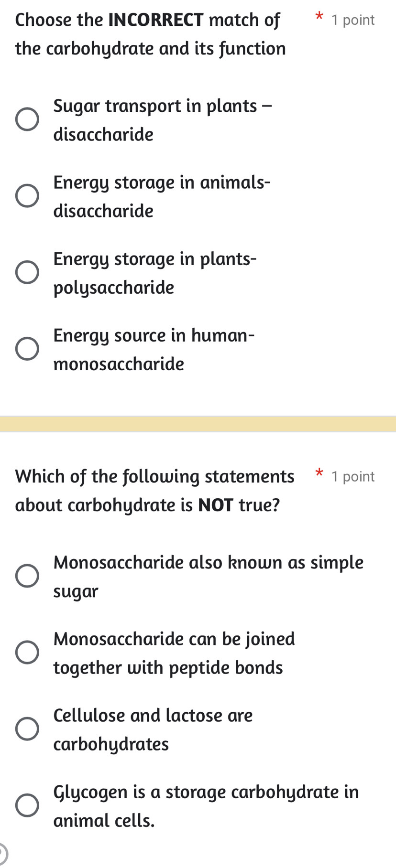The width and height of the screenshot is (396, 868).
Task: Select the Glycogen storage carbohydrate radio button
Action: pos(27,805)
